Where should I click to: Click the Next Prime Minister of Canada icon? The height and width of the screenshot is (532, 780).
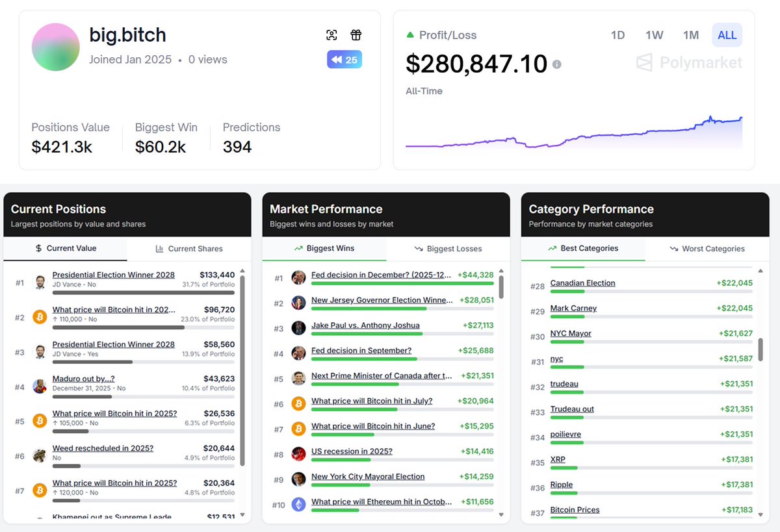click(299, 379)
